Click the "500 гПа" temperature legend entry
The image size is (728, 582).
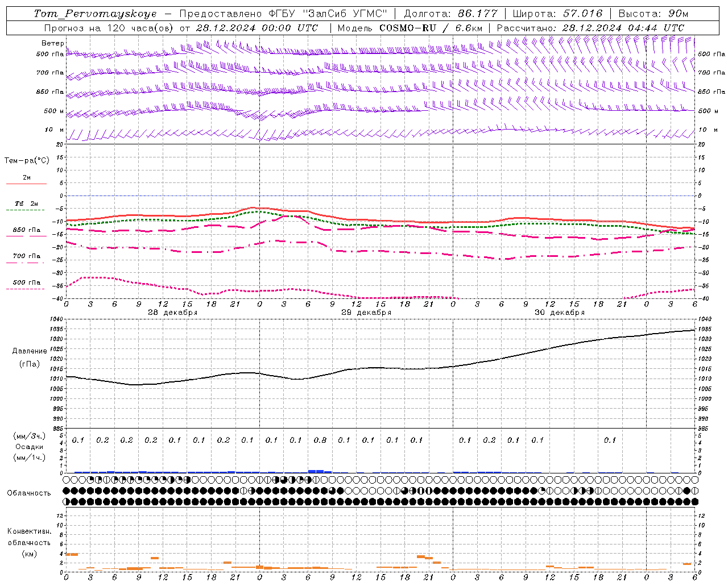point(27,282)
